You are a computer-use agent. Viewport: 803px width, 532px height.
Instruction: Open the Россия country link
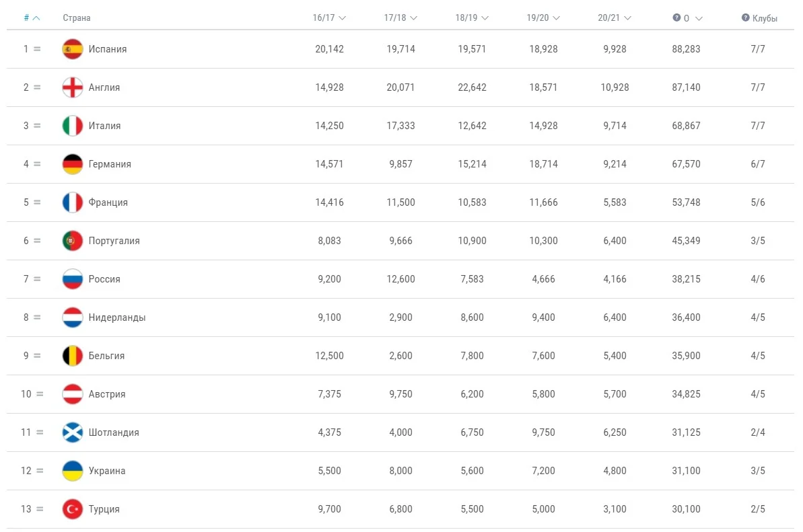[x=104, y=279]
